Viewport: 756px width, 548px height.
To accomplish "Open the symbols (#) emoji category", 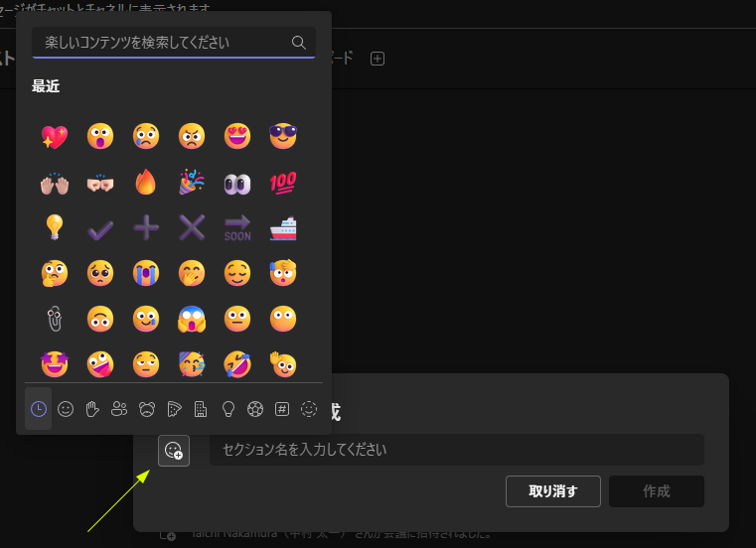I will [x=282, y=408].
